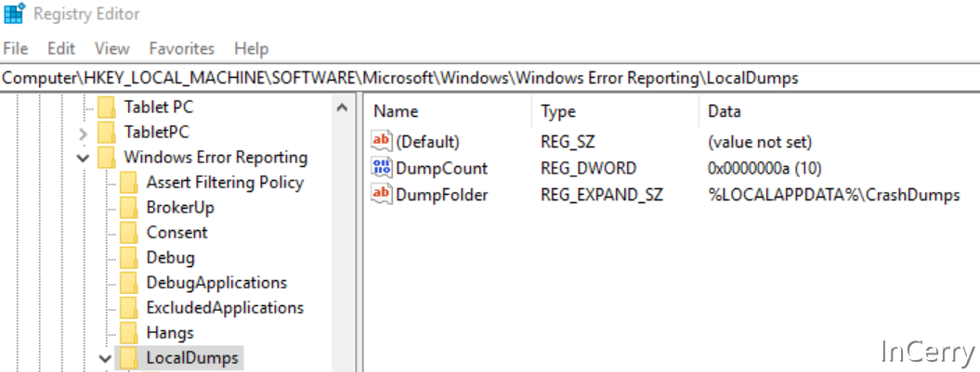Click the Windows Error Reporting folder icon

coord(106,158)
